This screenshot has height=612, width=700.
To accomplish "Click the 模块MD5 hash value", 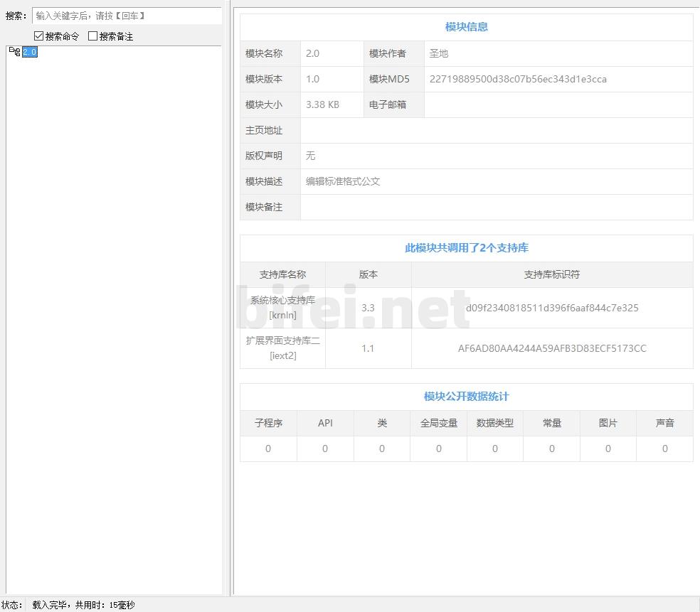I will click(x=518, y=79).
